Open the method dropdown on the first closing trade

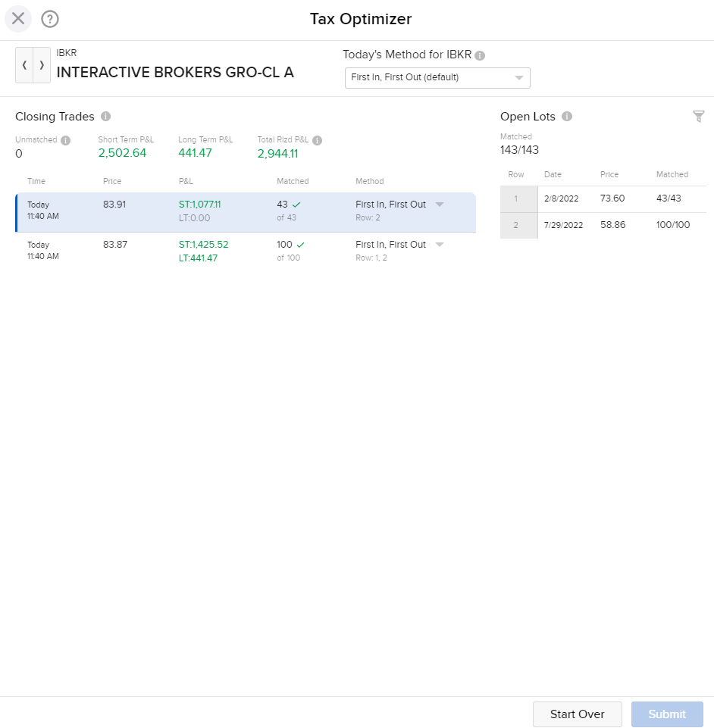440,205
